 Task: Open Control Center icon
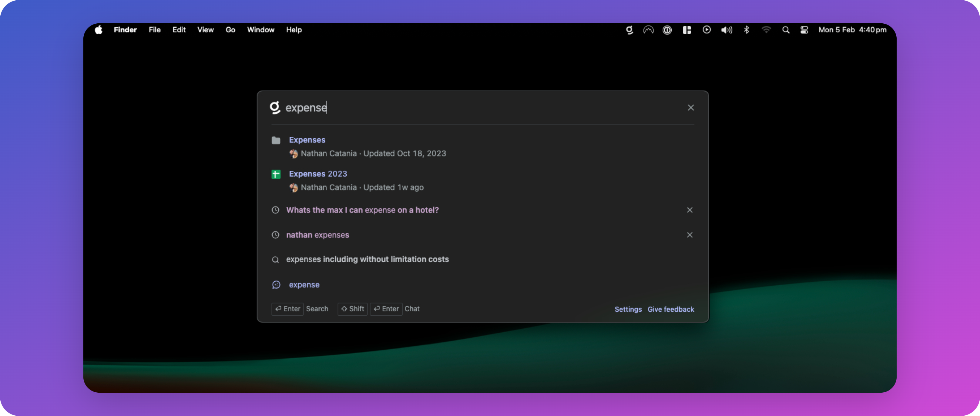(804, 30)
